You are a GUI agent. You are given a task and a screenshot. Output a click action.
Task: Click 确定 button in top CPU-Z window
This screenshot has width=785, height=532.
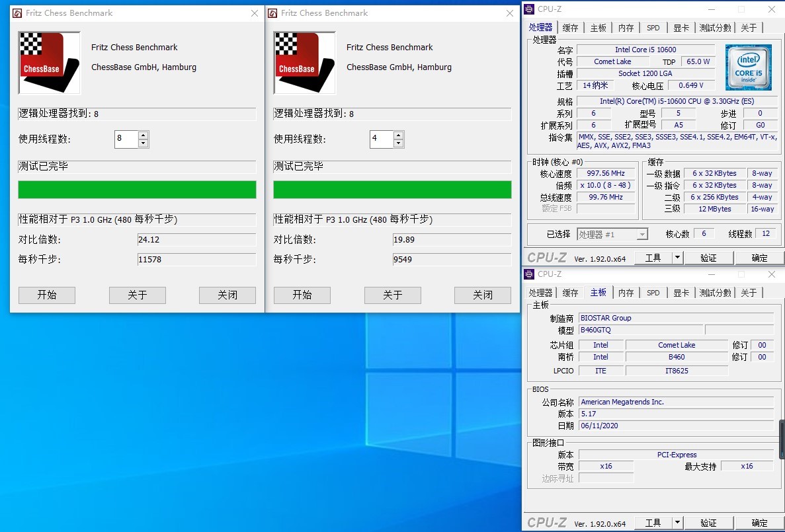point(759,258)
